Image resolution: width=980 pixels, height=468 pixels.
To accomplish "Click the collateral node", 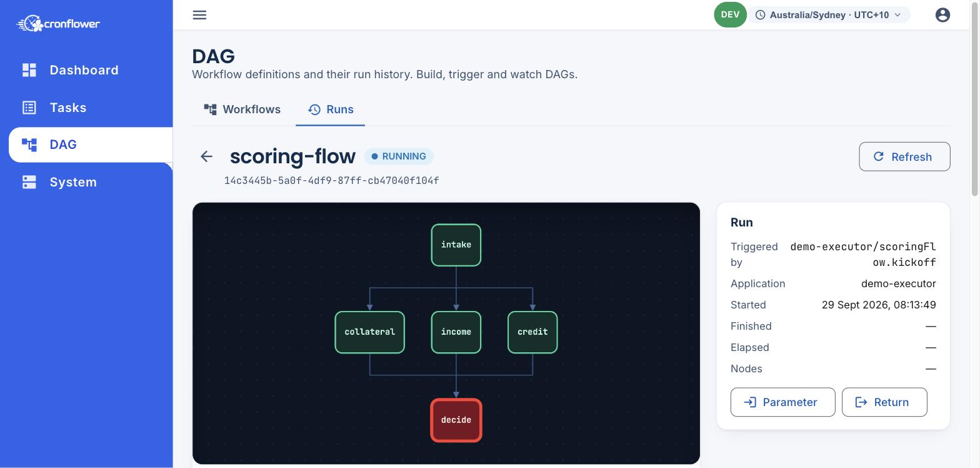I will 370,332.
